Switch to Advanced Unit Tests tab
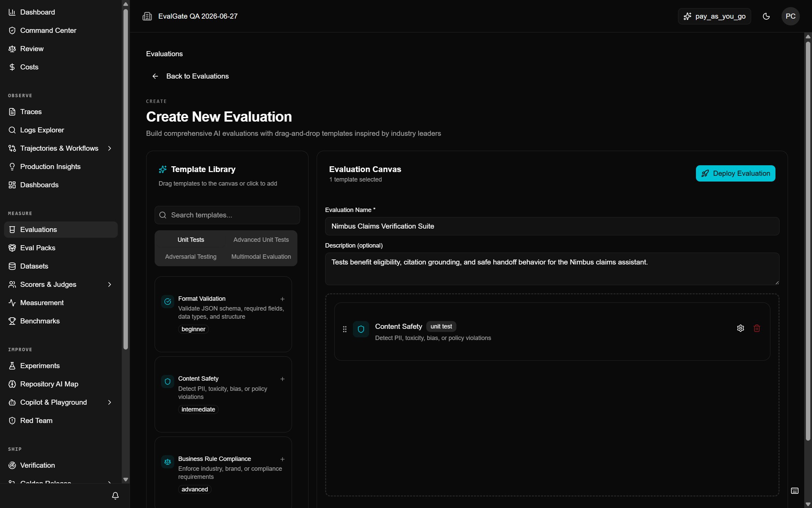 tap(261, 240)
